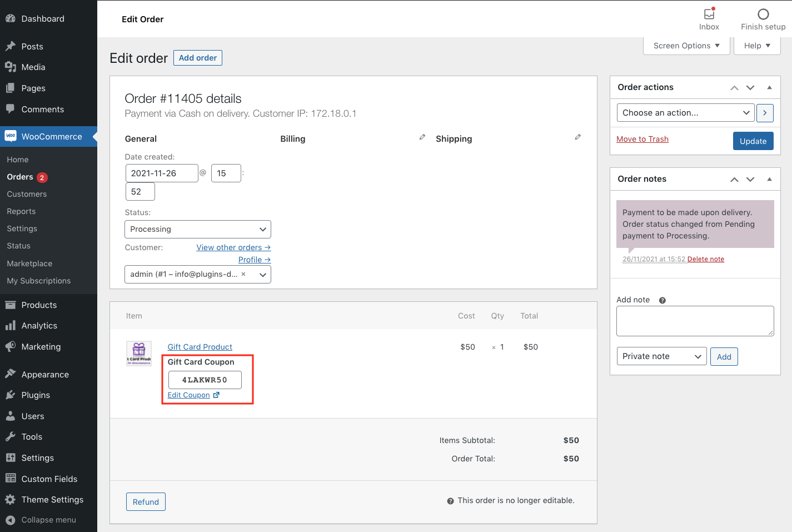792x532 pixels.
Task: Open the Dashboard speedometer icon
Action: 10,18
